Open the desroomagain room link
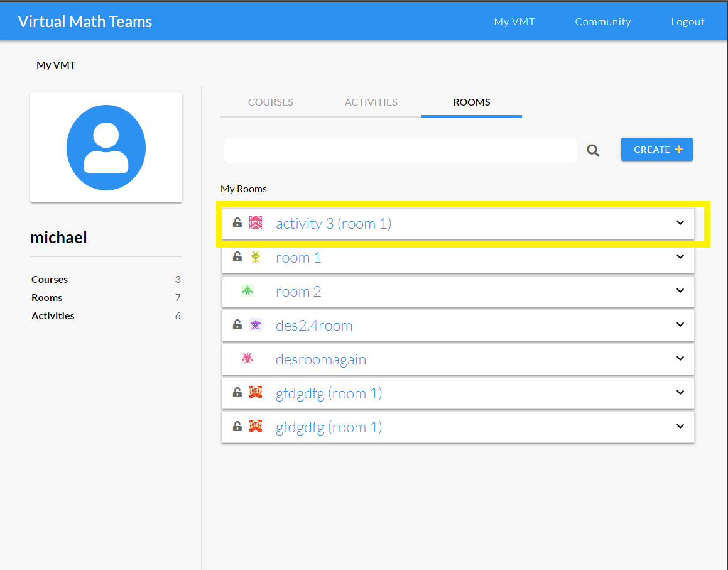 [x=321, y=359]
